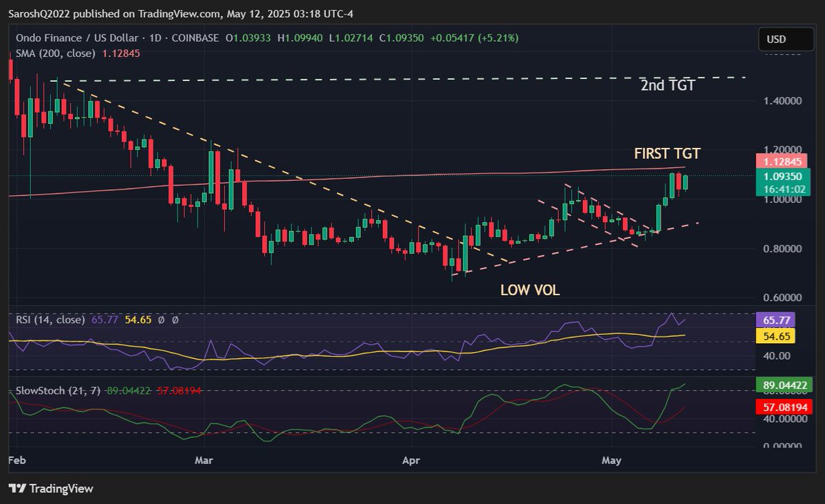Select the '2nd TGT' text annotation

click(x=668, y=86)
